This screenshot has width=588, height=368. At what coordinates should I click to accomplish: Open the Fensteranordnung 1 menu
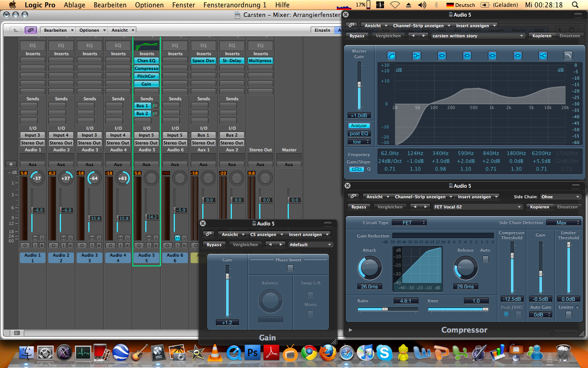pyautogui.click(x=235, y=5)
